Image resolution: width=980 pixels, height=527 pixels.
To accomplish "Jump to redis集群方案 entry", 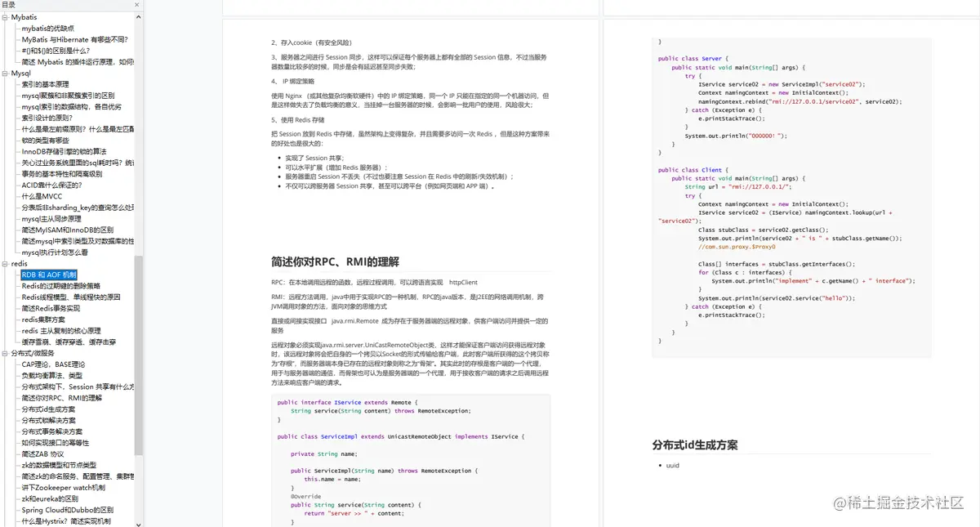I will click(x=43, y=319).
